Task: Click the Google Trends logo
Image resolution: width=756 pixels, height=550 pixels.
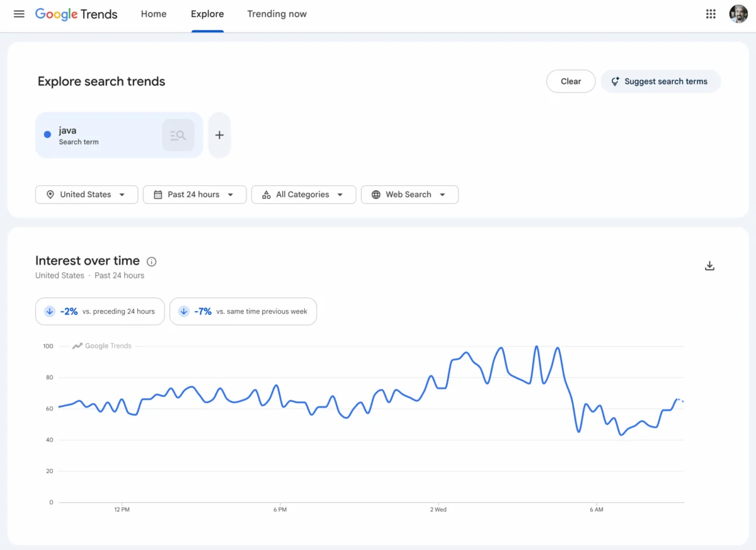Action: 76,14
